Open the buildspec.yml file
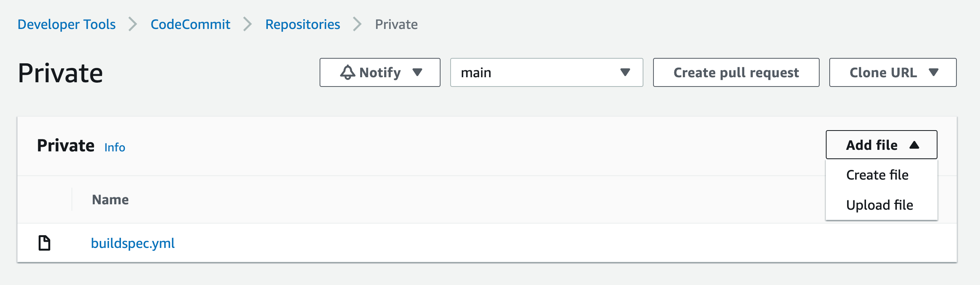980x285 pixels. 133,243
